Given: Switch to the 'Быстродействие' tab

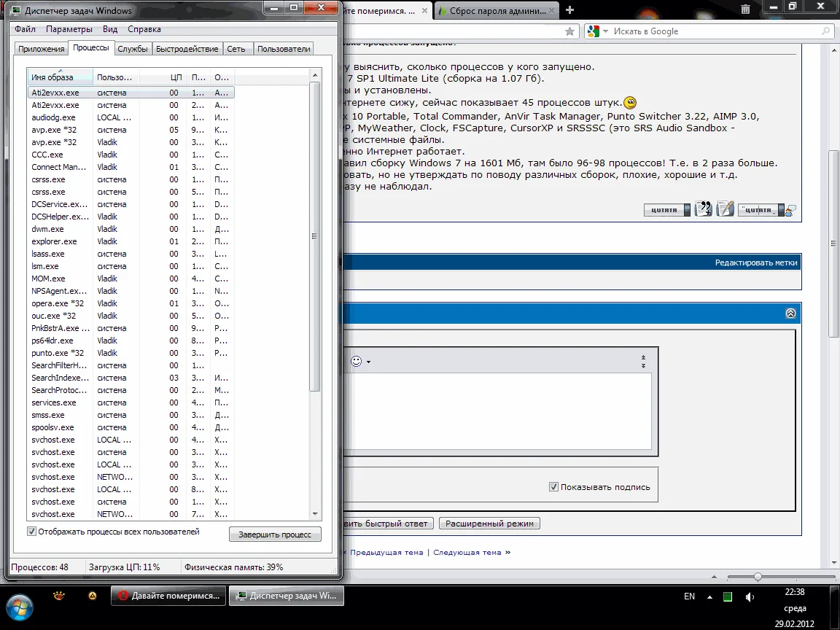Looking at the screenshot, I should point(187,49).
